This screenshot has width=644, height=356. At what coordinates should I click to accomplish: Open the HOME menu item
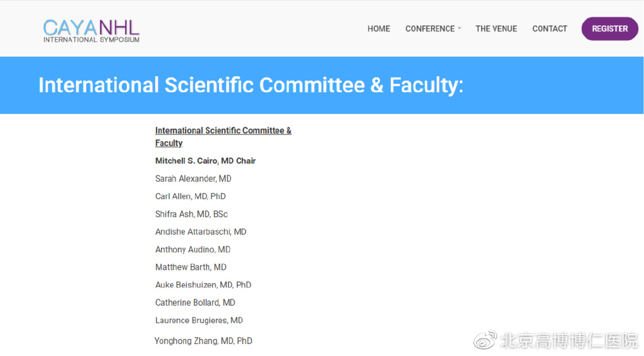(379, 29)
